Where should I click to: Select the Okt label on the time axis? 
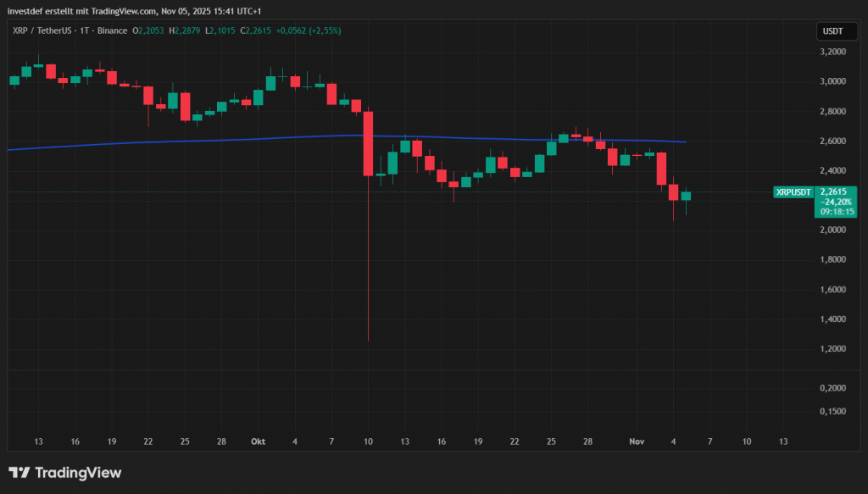pyautogui.click(x=258, y=441)
